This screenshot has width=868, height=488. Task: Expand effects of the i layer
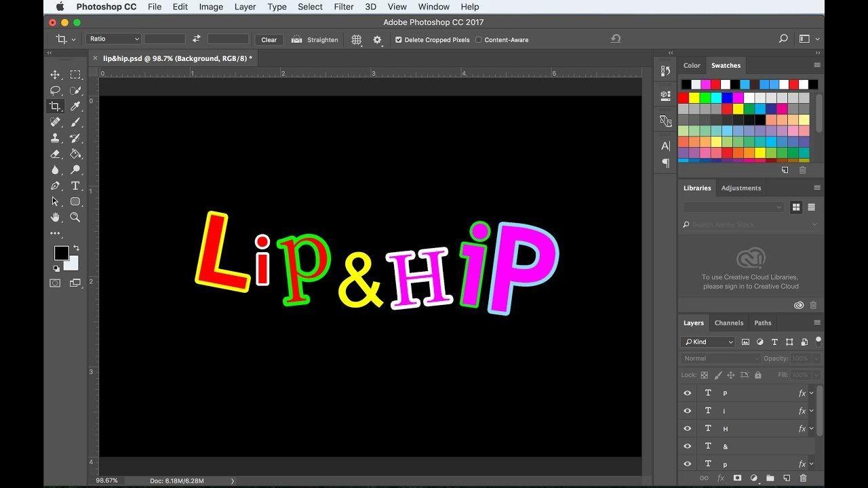click(x=812, y=411)
